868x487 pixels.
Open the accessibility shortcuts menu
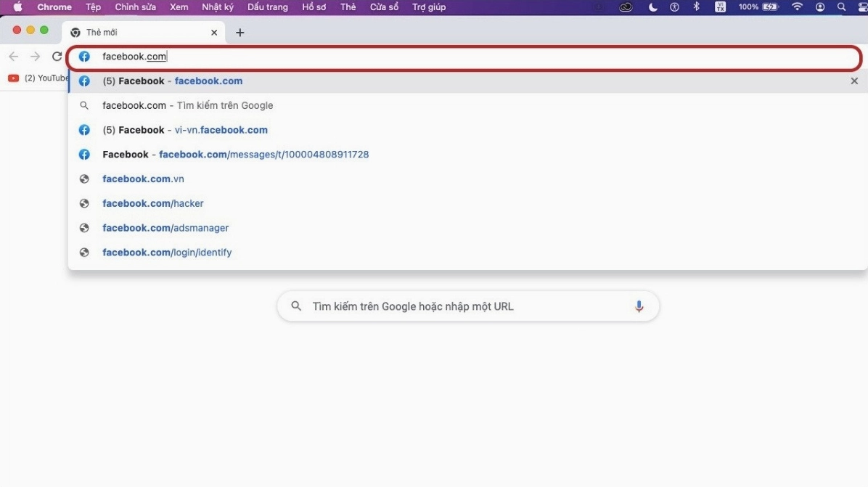pos(673,7)
